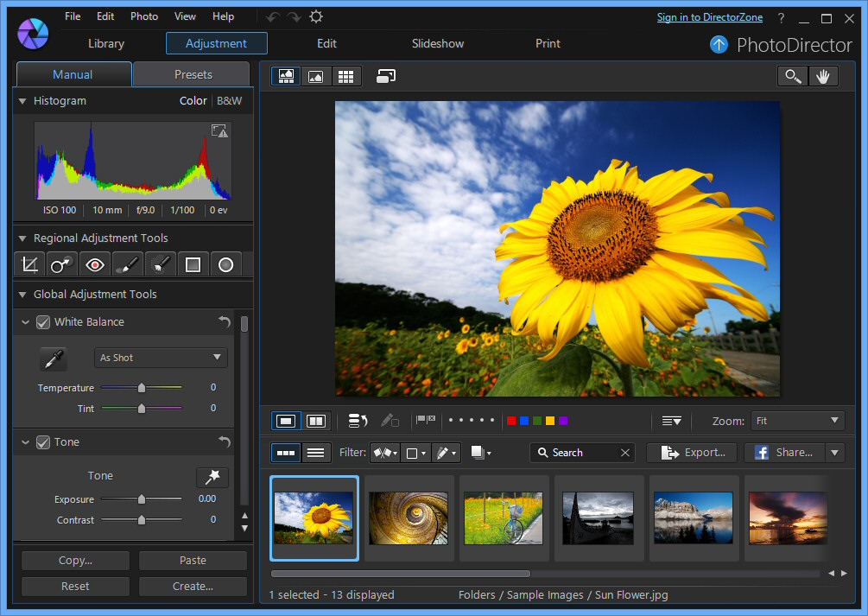The height and width of the screenshot is (616, 868).
Task: Select the Adjustment Brush tool
Action: click(x=128, y=264)
